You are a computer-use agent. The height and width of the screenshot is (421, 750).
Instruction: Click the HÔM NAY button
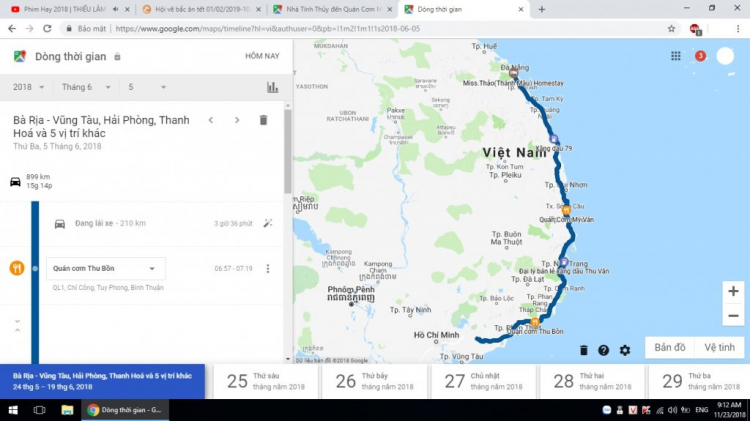262,56
